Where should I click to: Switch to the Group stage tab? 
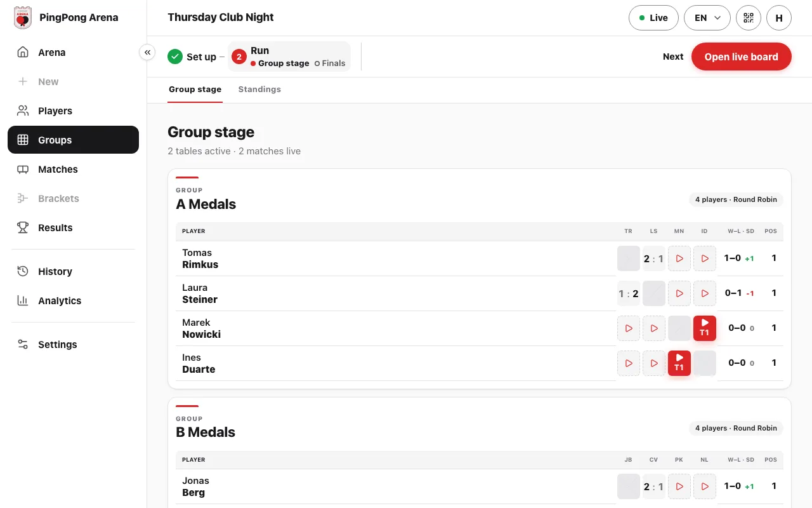pos(195,90)
